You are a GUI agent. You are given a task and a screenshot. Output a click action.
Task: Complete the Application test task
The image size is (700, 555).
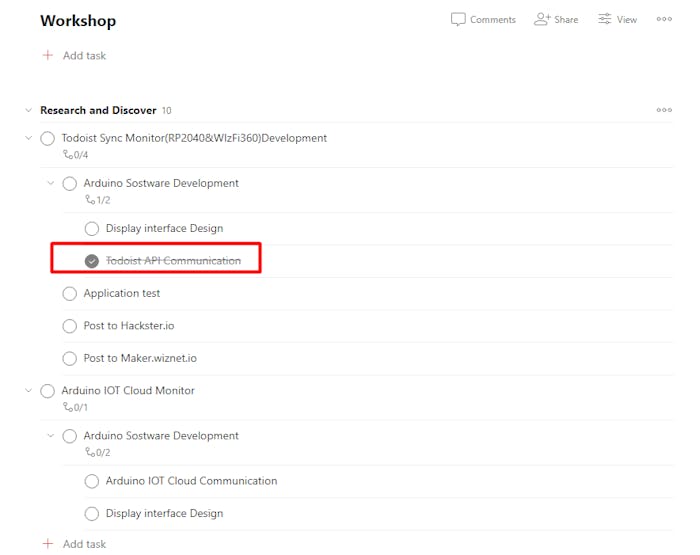(x=70, y=294)
